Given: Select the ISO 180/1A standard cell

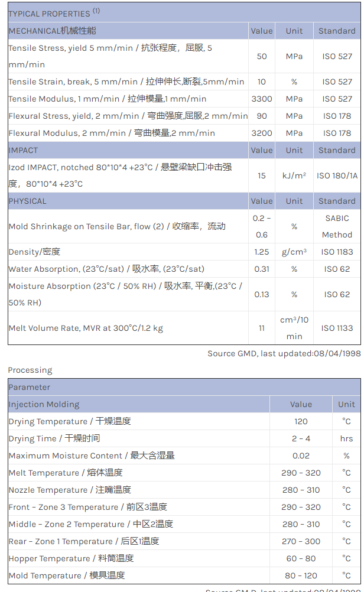Looking at the screenshot, I should (x=337, y=175).
